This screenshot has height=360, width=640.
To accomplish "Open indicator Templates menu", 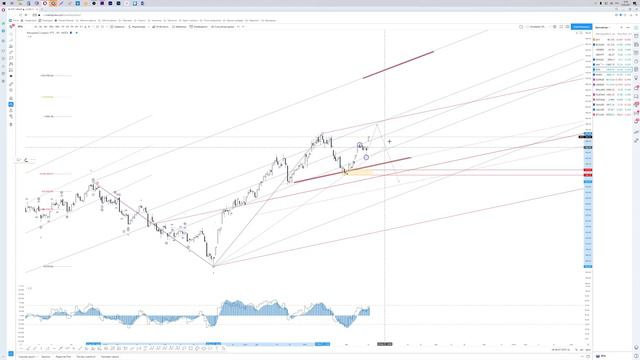I will pyautogui.click(x=178, y=27).
